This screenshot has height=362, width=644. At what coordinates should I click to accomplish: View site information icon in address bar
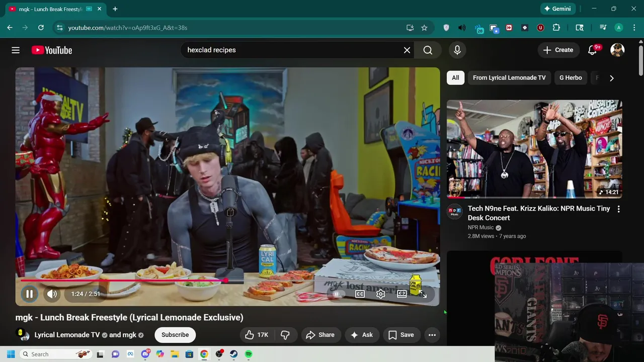click(x=59, y=28)
